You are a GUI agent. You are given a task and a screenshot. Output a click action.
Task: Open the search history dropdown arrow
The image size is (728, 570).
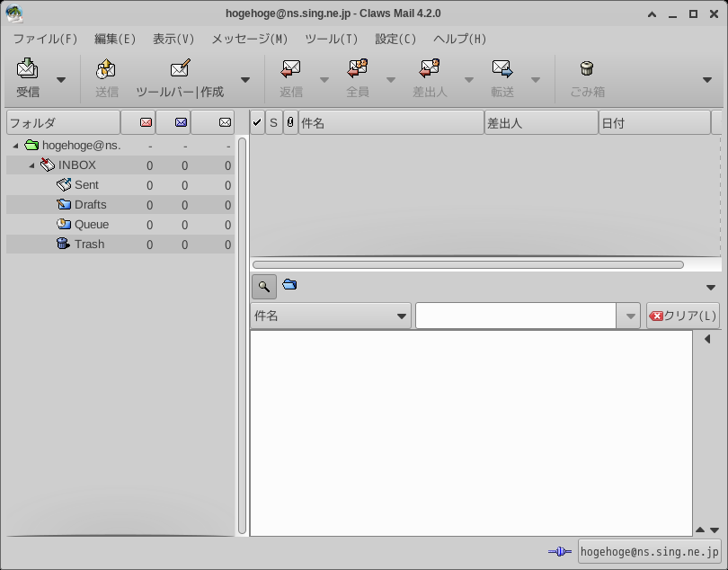(630, 316)
